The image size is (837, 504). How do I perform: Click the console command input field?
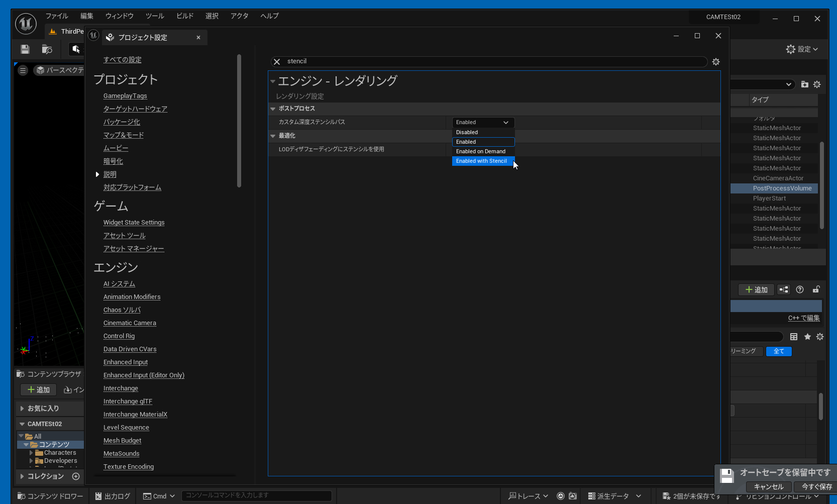[256, 495]
